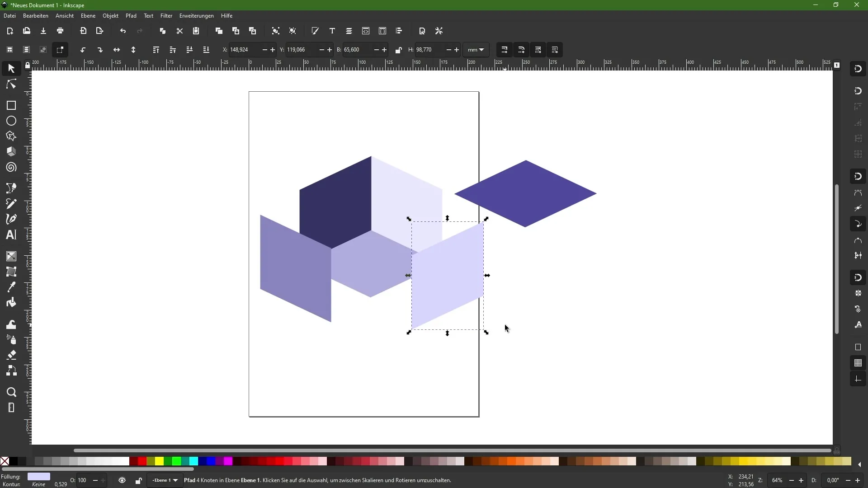The height and width of the screenshot is (488, 868).
Task: Toggle scale rounded corners with object
Action: (521, 50)
